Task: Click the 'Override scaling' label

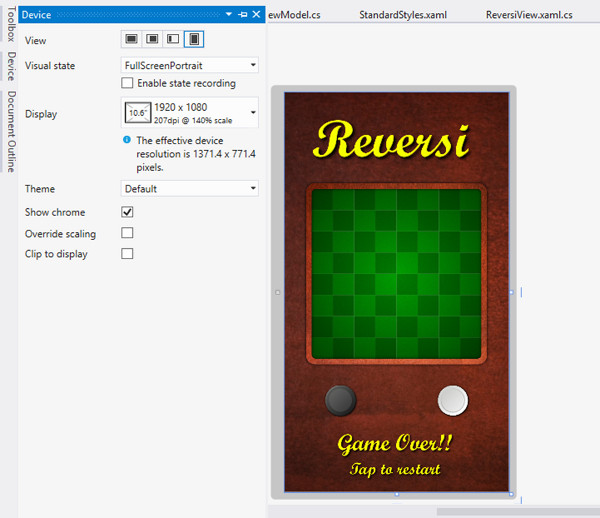Action: tap(60, 233)
